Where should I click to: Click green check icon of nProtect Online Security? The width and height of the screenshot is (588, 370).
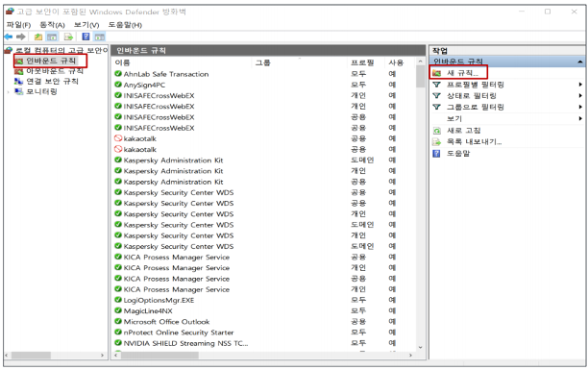point(118,333)
